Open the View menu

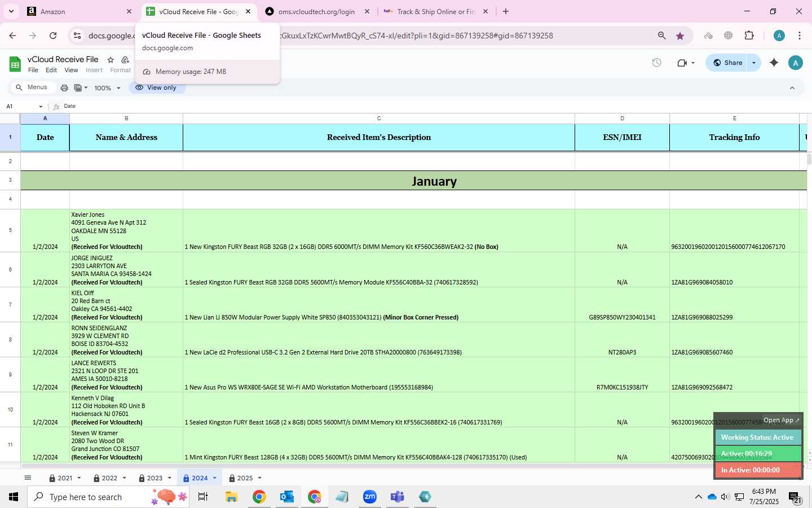tap(71, 71)
